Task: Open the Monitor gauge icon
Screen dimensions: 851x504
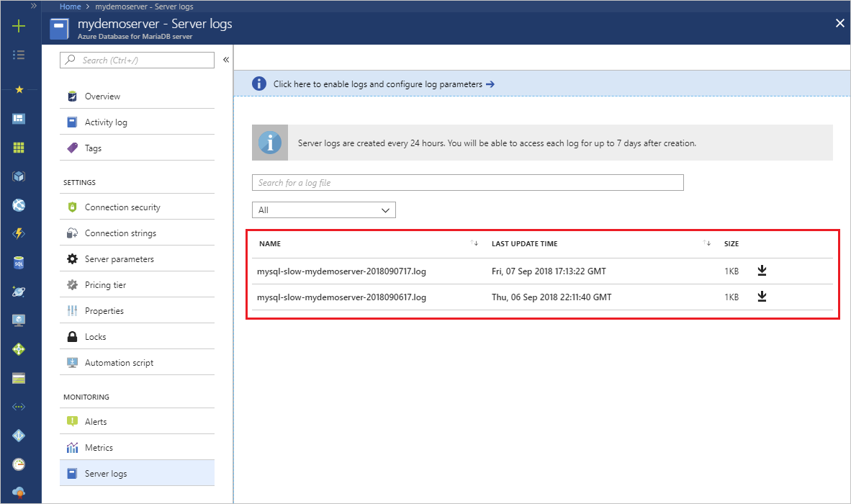Action: pyautogui.click(x=19, y=464)
